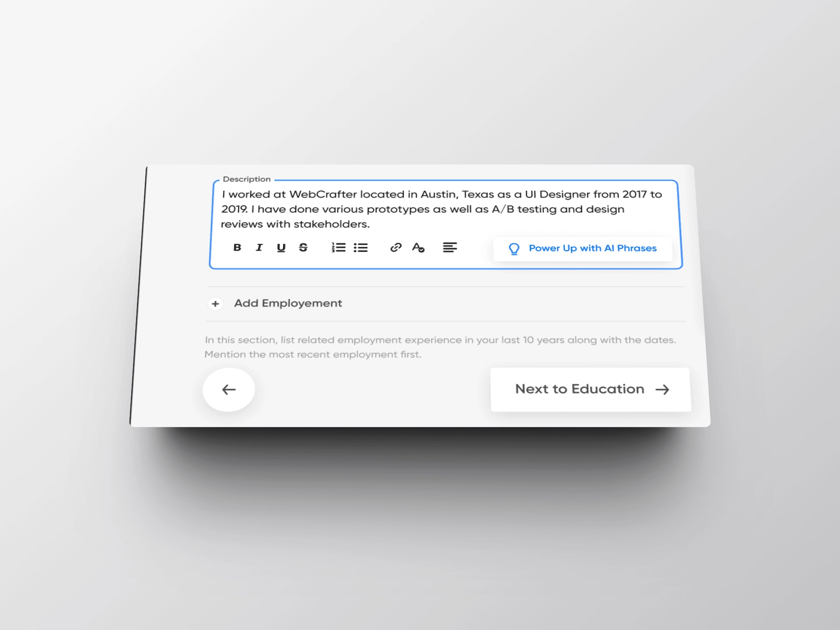Screen dimensions: 840x630
Task: Apply text highlight or color
Action: pyautogui.click(x=418, y=248)
